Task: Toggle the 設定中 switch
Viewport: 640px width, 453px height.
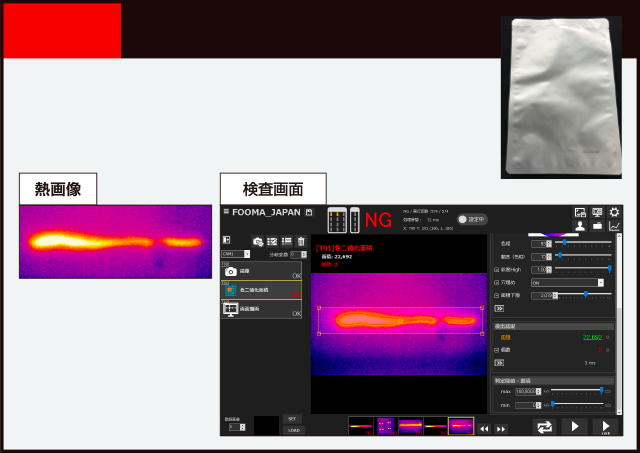Action: (x=470, y=219)
